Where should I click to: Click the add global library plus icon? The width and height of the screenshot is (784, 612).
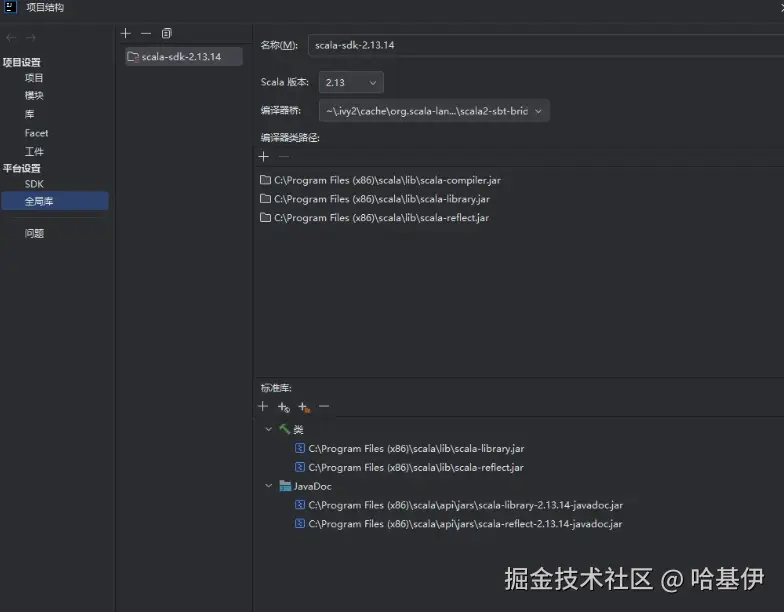126,34
